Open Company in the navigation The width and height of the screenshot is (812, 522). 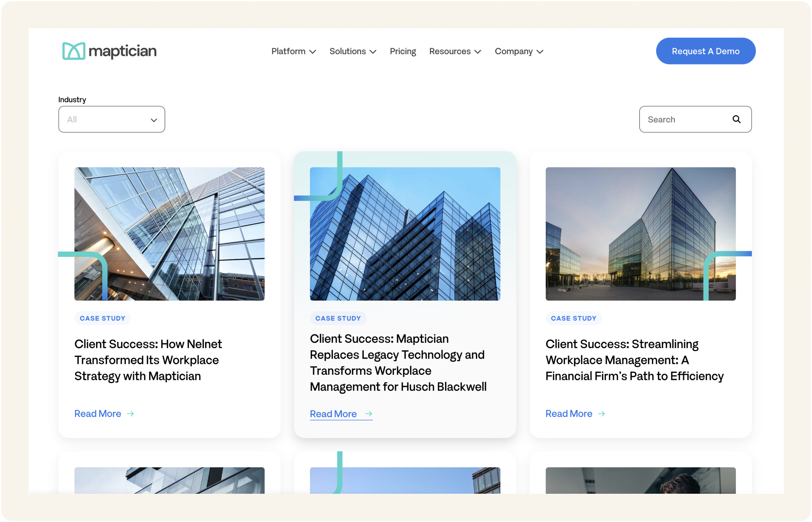click(513, 51)
